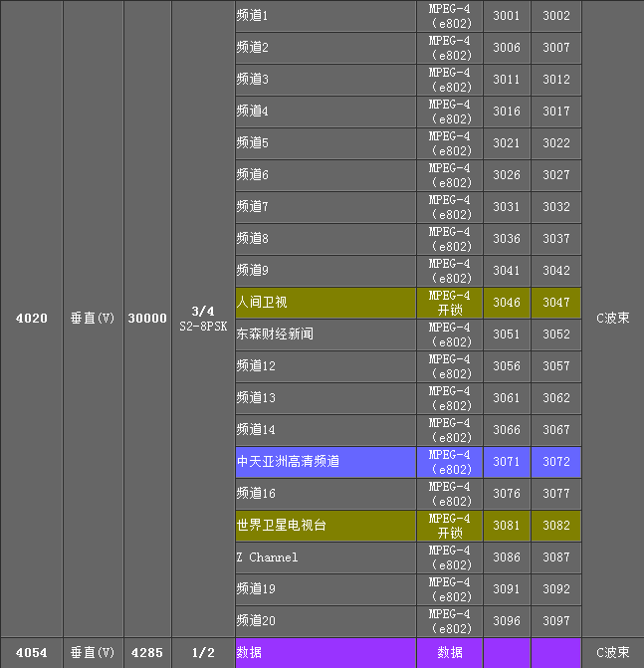Select the 中天亚洲高清频道 row entry
644x668 pixels.
pos(288,462)
